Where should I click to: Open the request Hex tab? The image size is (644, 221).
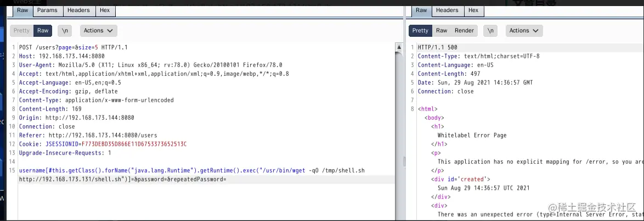(105, 10)
